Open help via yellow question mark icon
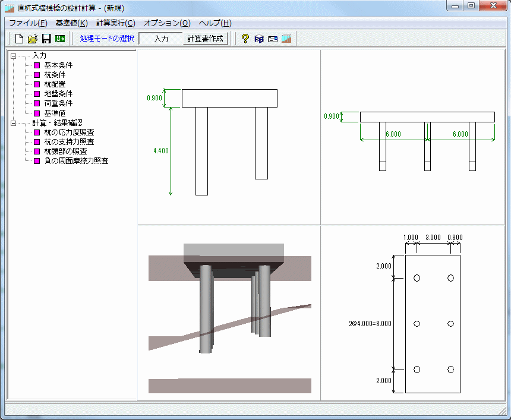511x420 pixels. click(245, 39)
